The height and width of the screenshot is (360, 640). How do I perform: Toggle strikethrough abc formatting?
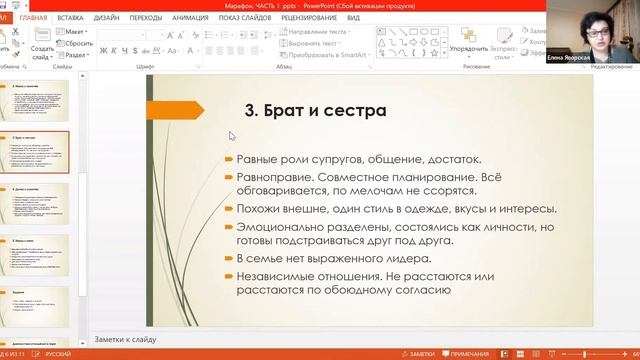tap(146, 51)
